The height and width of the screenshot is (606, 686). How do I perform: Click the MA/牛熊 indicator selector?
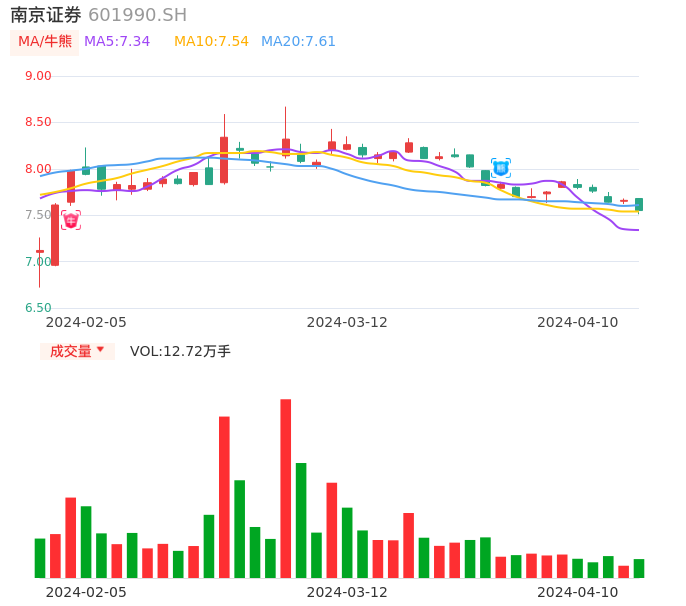[x=45, y=42]
